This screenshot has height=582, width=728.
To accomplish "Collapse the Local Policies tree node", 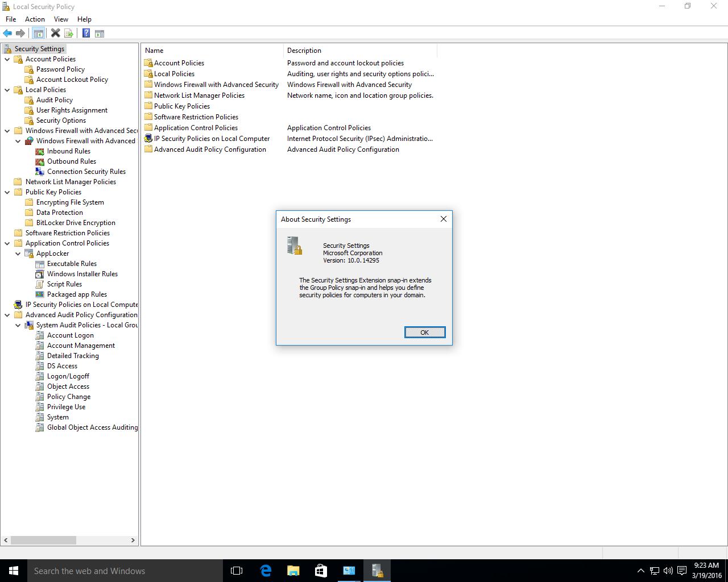I will tap(7, 90).
